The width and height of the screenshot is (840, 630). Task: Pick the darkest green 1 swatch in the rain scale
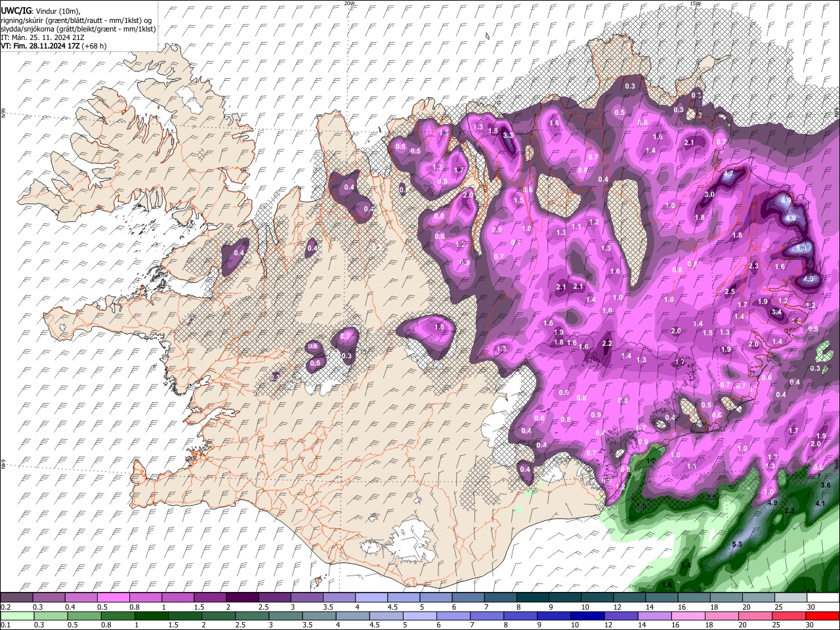[x=151, y=616]
